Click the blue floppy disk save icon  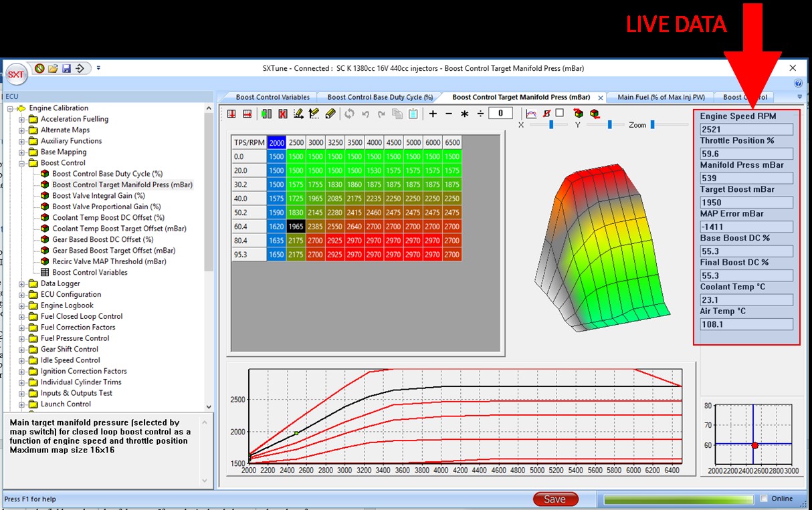point(66,68)
